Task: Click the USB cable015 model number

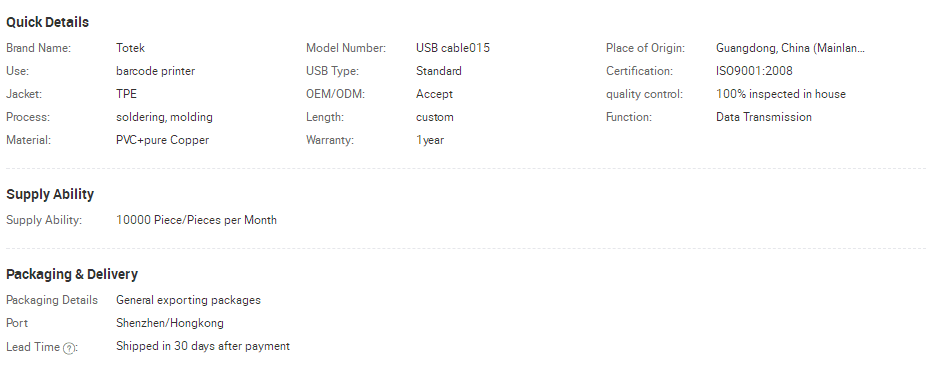Action: (453, 48)
